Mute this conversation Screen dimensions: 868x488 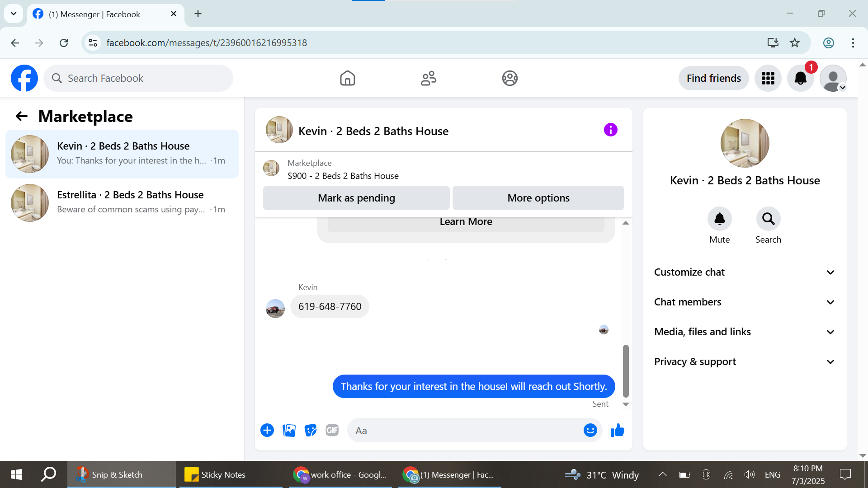(x=719, y=219)
